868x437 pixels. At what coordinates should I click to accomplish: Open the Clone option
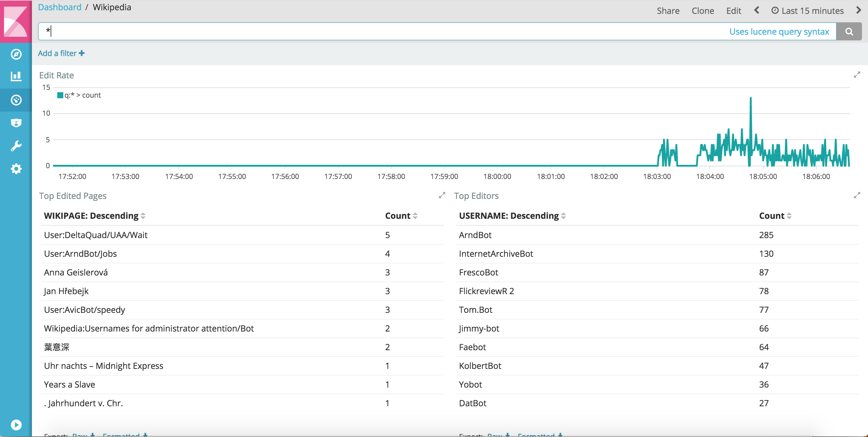[x=703, y=11]
